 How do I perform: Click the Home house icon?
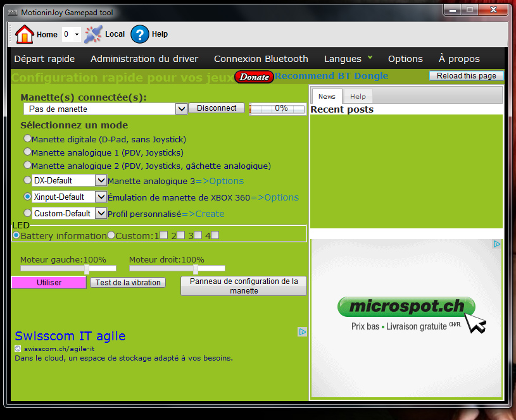25,34
